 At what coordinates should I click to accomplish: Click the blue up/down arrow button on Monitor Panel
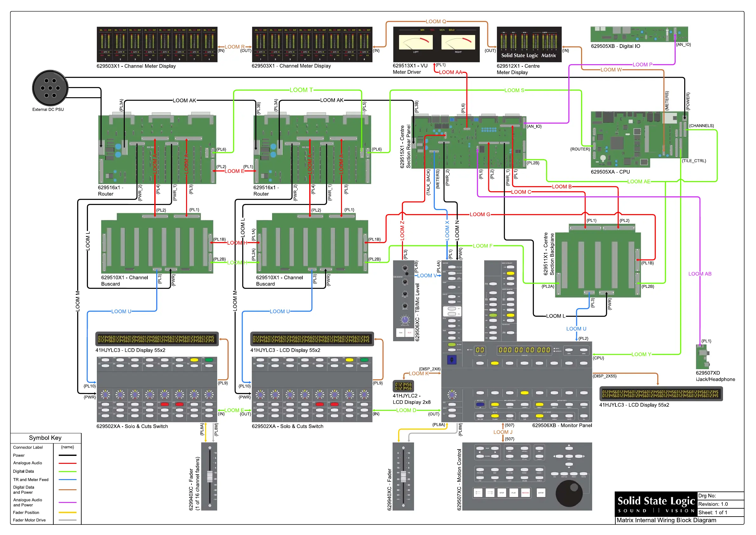(452, 359)
